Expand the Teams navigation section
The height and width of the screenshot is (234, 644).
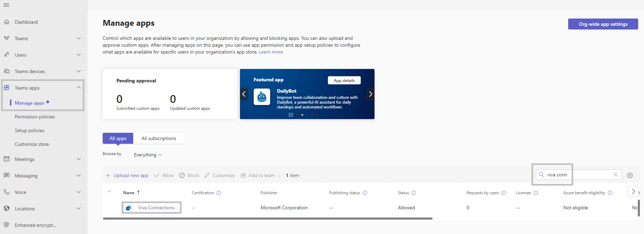tap(78, 38)
